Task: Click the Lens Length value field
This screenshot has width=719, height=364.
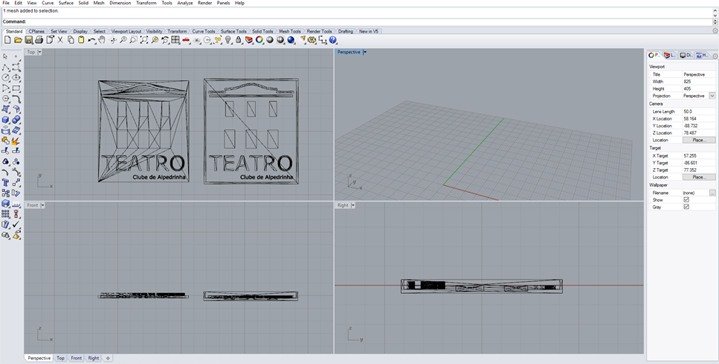Action: [698, 111]
